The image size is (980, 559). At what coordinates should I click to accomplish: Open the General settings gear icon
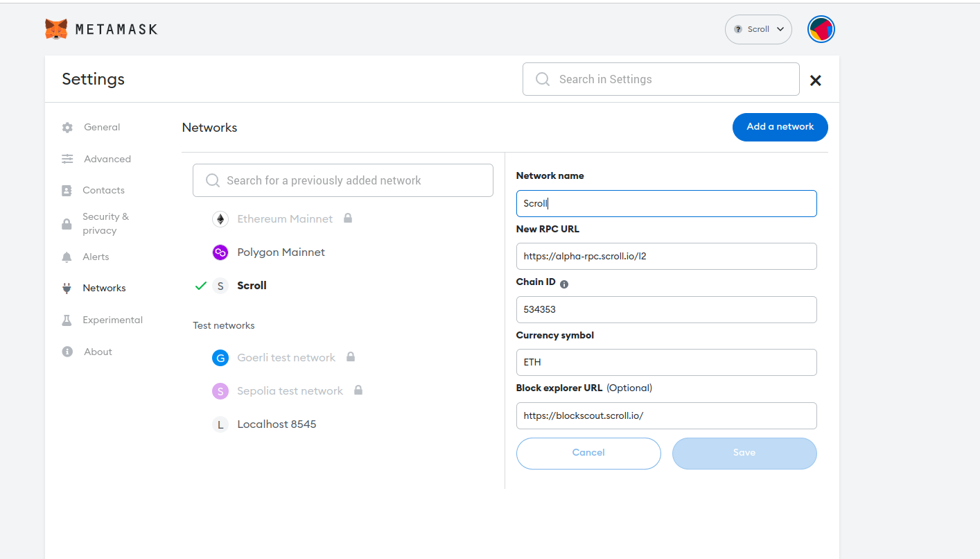tap(67, 128)
